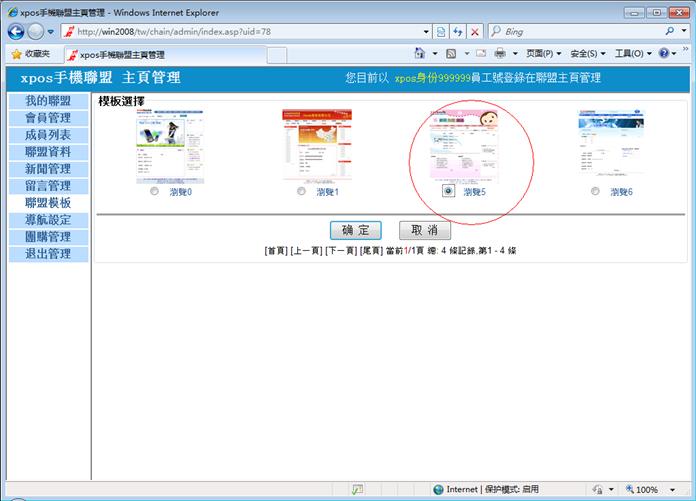Open the 安全(S) dropdown menu

[x=587, y=54]
